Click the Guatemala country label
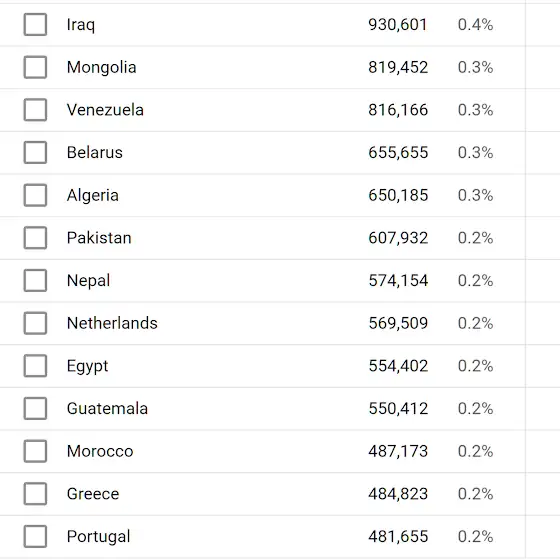The height and width of the screenshot is (560, 560). pyautogui.click(x=107, y=409)
